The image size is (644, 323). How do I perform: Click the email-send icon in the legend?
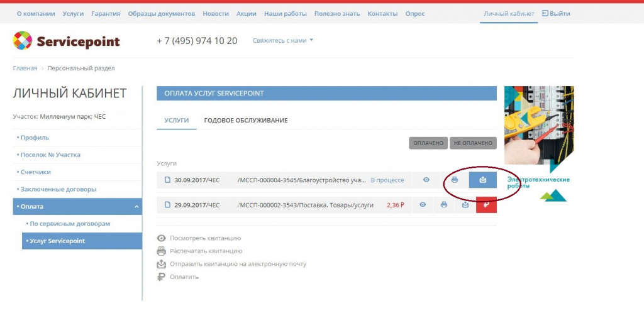pyautogui.click(x=162, y=264)
